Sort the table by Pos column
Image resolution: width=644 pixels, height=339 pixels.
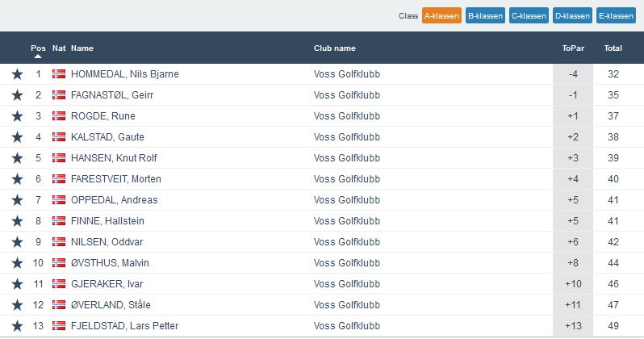pyautogui.click(x=38, y=48)
